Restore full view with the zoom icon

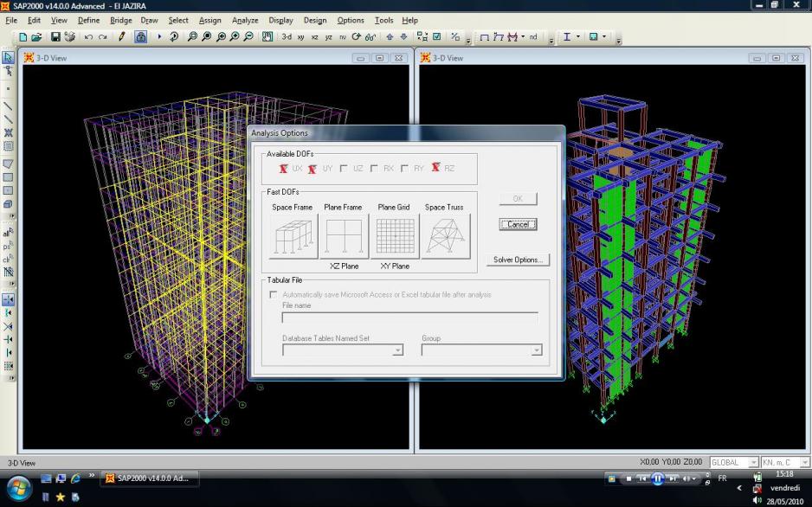(x=207, y=36)
